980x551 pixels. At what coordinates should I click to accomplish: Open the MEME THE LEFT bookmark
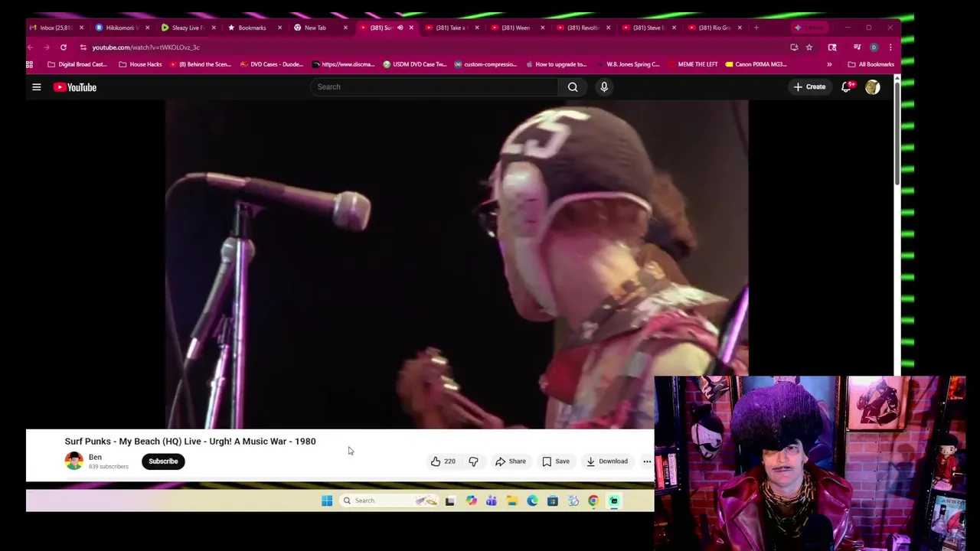point(692,64)
